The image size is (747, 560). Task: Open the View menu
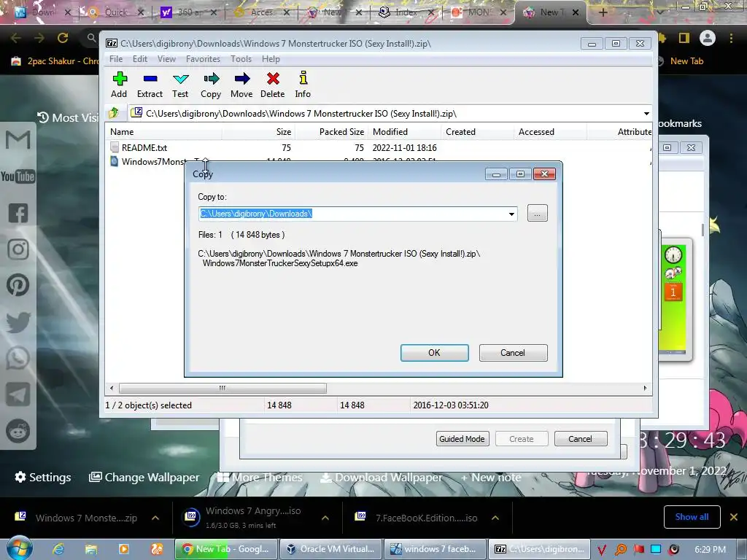166,59
